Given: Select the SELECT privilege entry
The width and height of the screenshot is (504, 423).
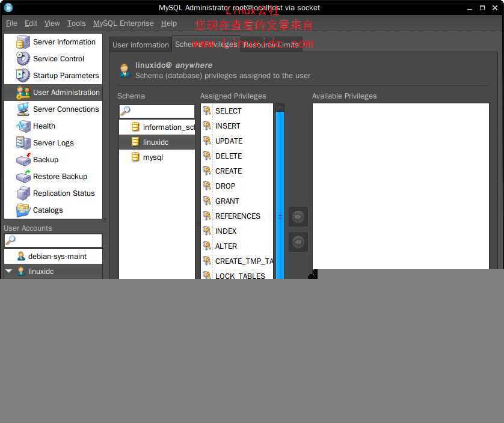Looking at the screenshot, I should coord(237,111).
